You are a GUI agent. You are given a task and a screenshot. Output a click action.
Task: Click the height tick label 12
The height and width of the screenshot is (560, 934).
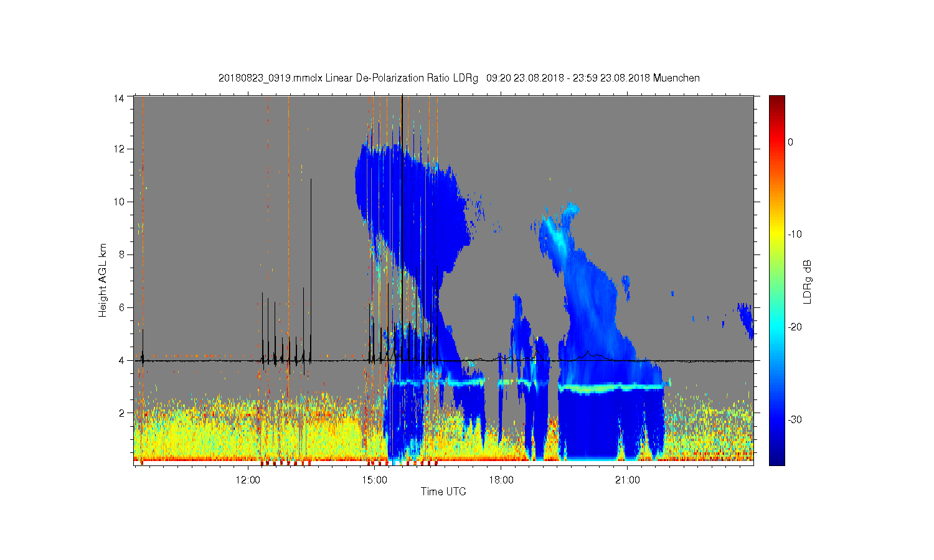[x=119, y=149]
